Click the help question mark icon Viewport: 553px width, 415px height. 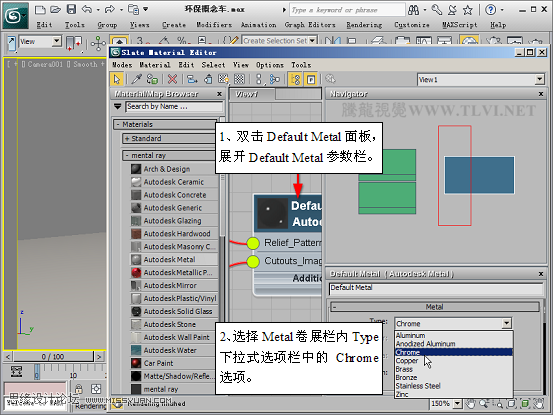490,10
